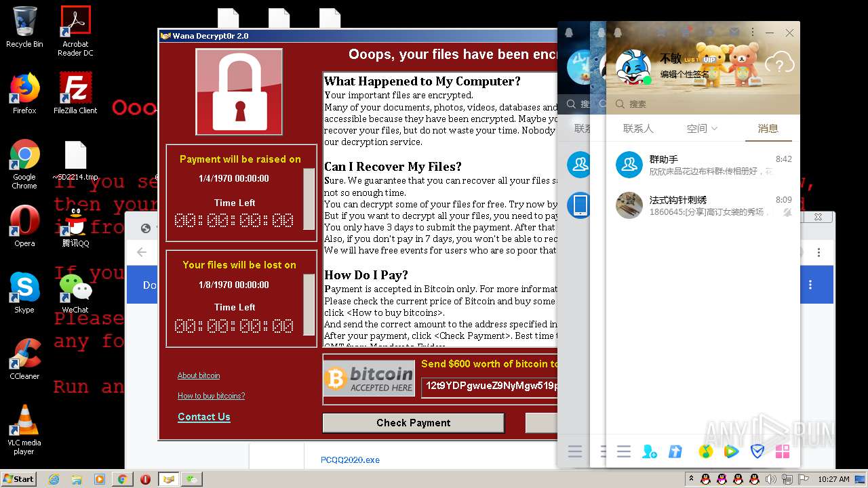Open the Tencent Video icon in QQ bar
The image size is (868, 488).
(x=731, y=451)
